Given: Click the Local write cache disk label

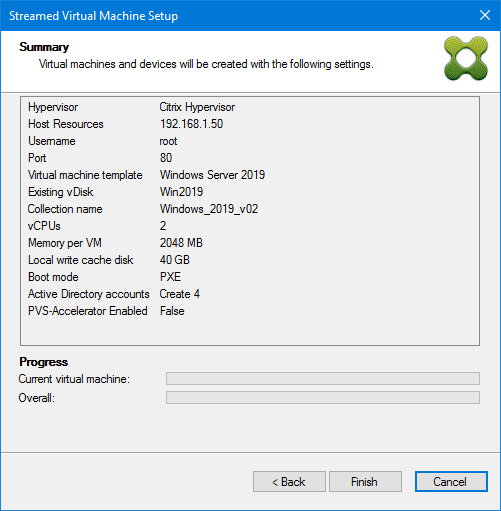Looking at the screenshot, I should pos(80,260).
